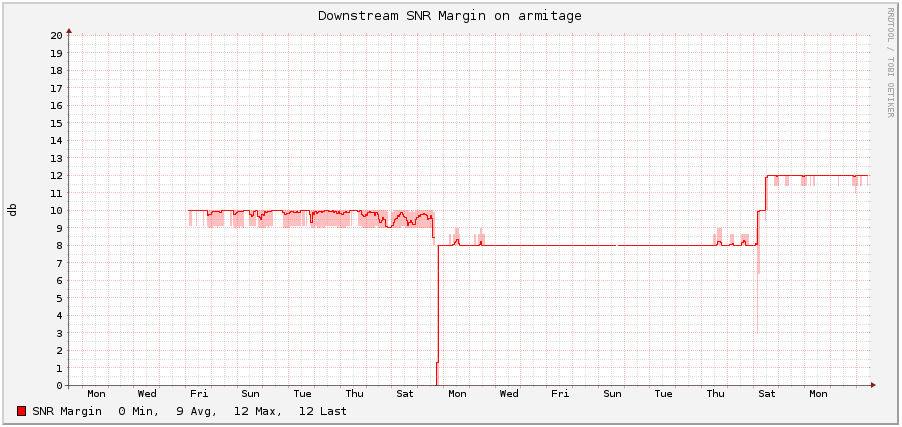The width and height of the screenshot is (902, 427).
Task: Click the y-axis label '10'
Action: pyautogui.click(x=56, y=211)
